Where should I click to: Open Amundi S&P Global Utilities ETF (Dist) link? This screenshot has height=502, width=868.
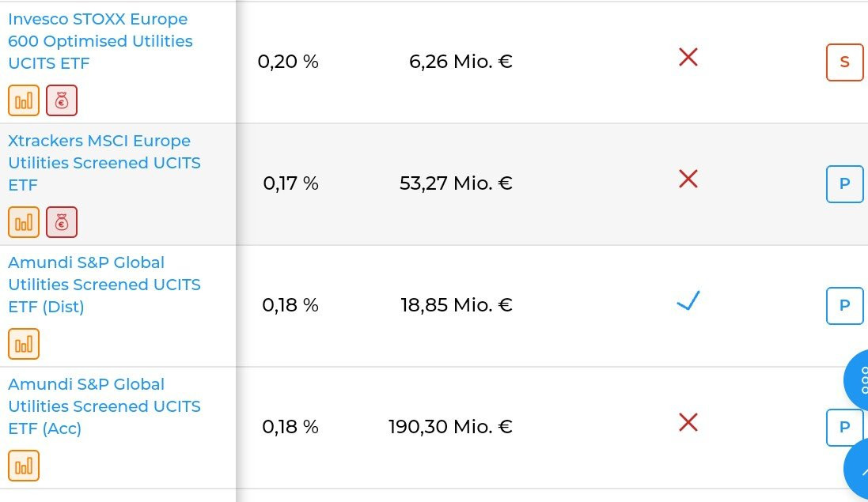pyautogui.click(x=104, y=285)
